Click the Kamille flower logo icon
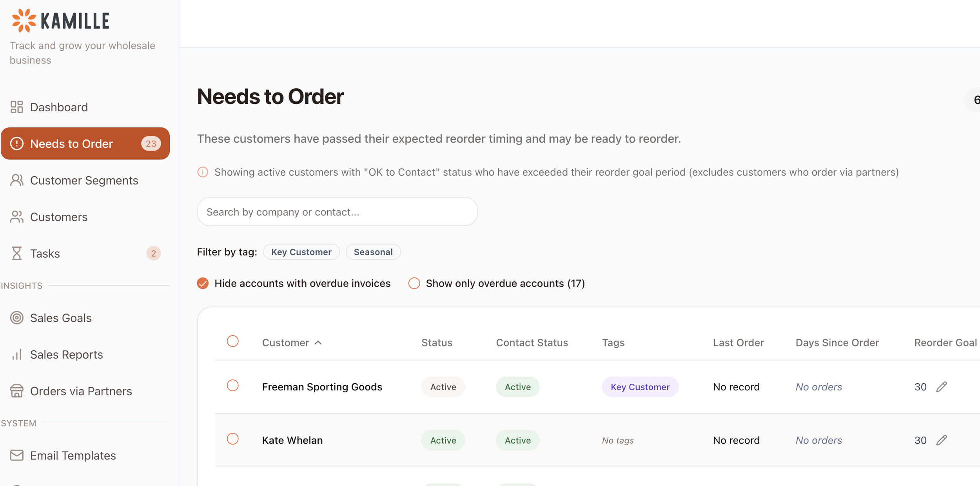980x486 pixels. pos(24,20)
